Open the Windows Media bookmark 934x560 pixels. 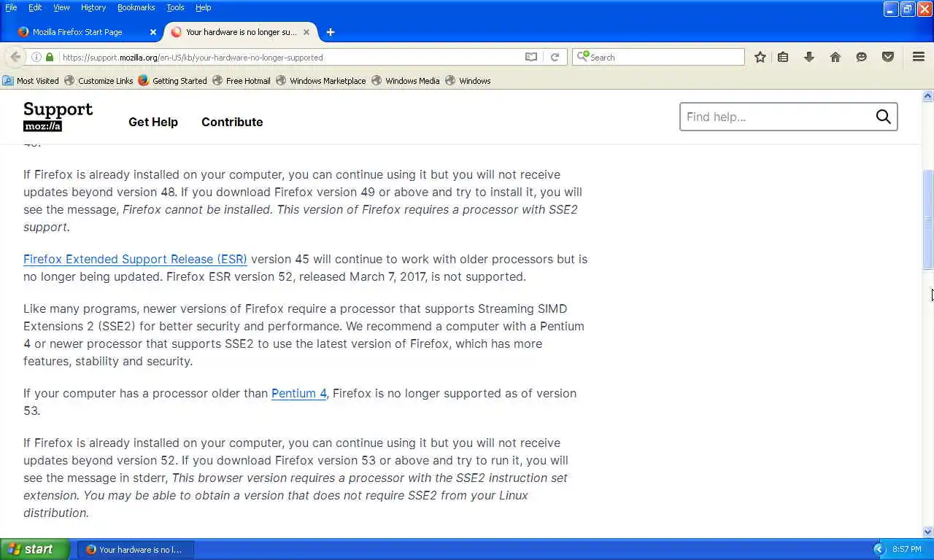coord(406,81)
